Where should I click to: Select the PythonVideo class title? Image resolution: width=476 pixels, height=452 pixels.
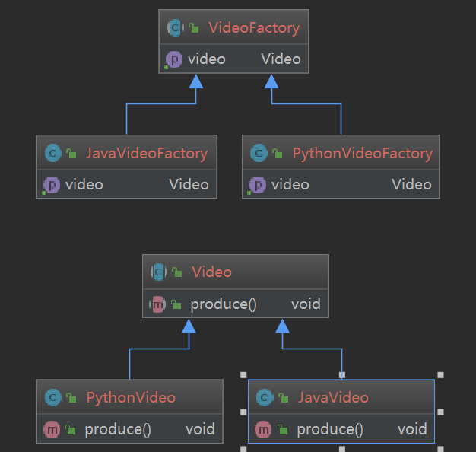131,397
